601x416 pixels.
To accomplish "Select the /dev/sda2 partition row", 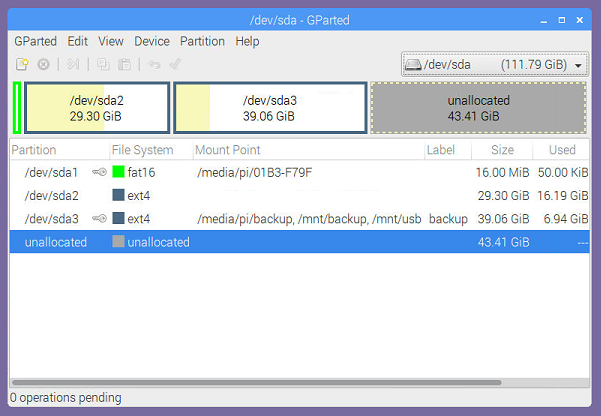I will tap(299, 196).
